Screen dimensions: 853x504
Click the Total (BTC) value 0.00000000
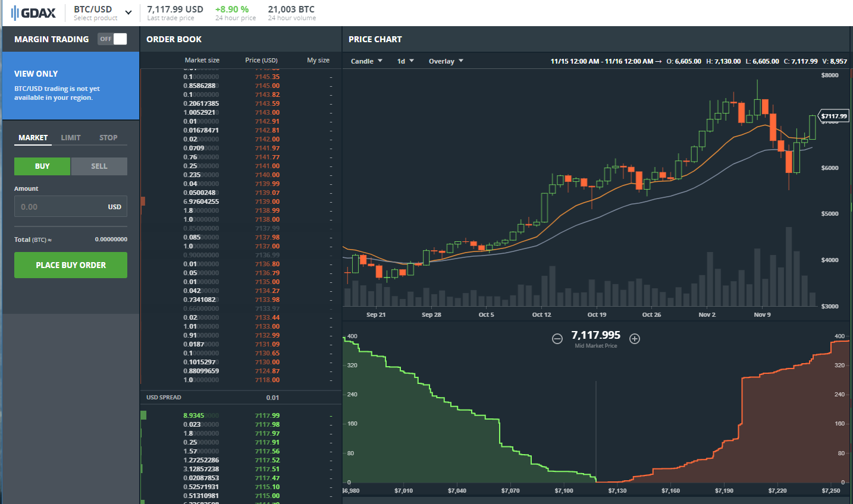click(x=111, y=240)
